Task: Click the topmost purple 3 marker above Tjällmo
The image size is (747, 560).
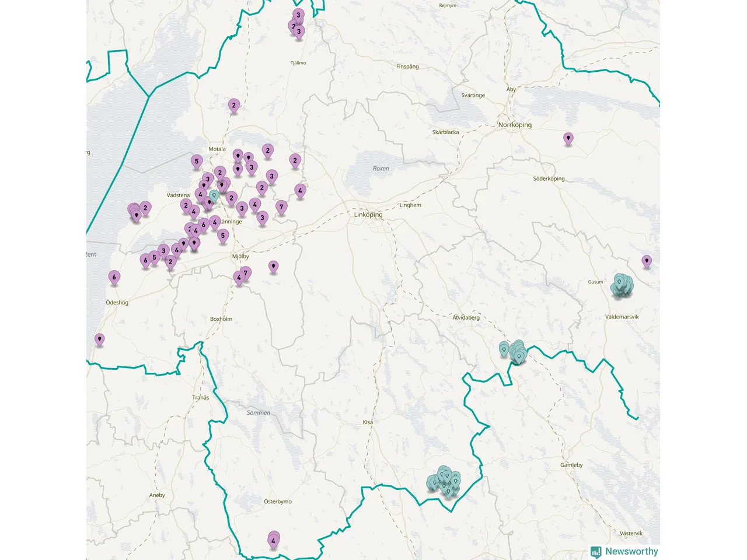Action: click(x=298, y=15)
